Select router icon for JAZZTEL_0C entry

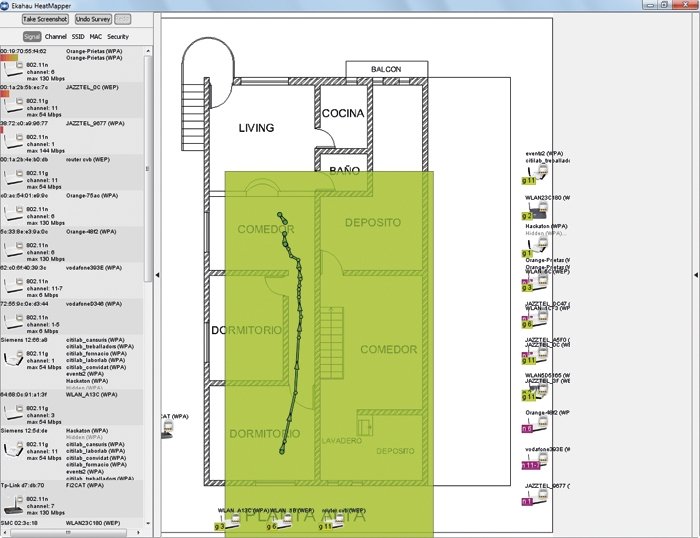click(12, 106)
